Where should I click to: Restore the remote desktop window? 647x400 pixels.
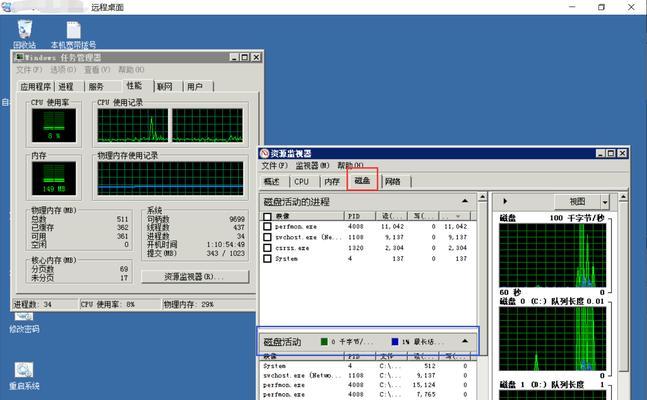pyautogui.click(x=602, y=7)
